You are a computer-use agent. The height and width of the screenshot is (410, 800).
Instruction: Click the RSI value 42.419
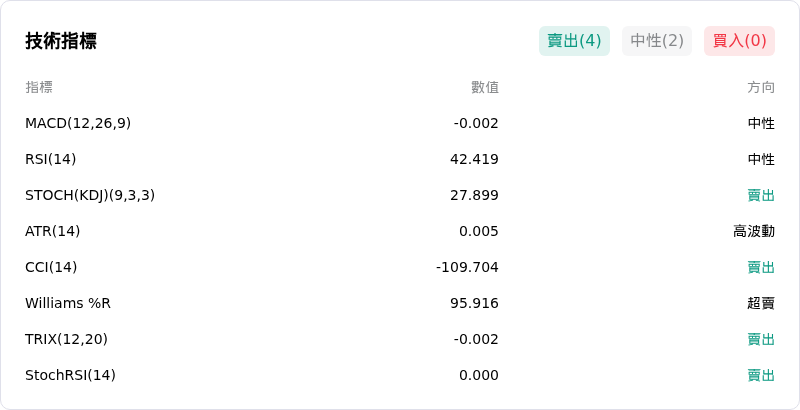click(x=474, y=160)
